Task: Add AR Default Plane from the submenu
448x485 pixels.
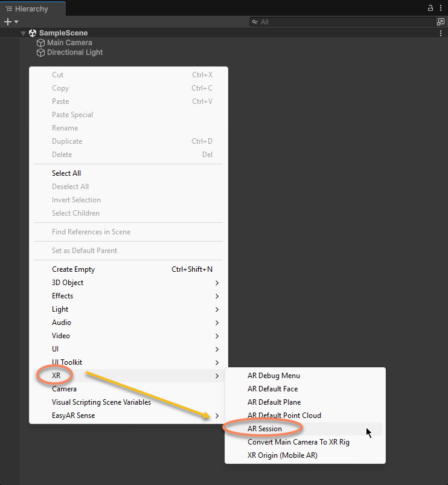Action: 274,402
